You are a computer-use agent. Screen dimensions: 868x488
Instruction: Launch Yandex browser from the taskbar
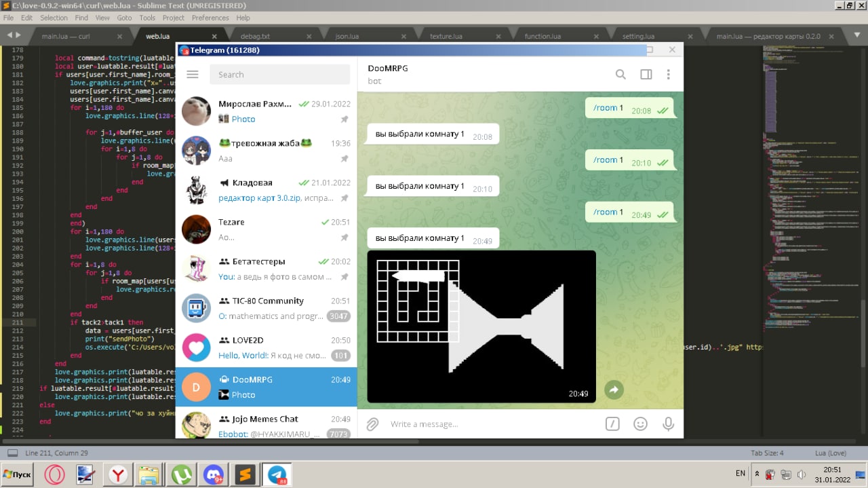[118, 475]
